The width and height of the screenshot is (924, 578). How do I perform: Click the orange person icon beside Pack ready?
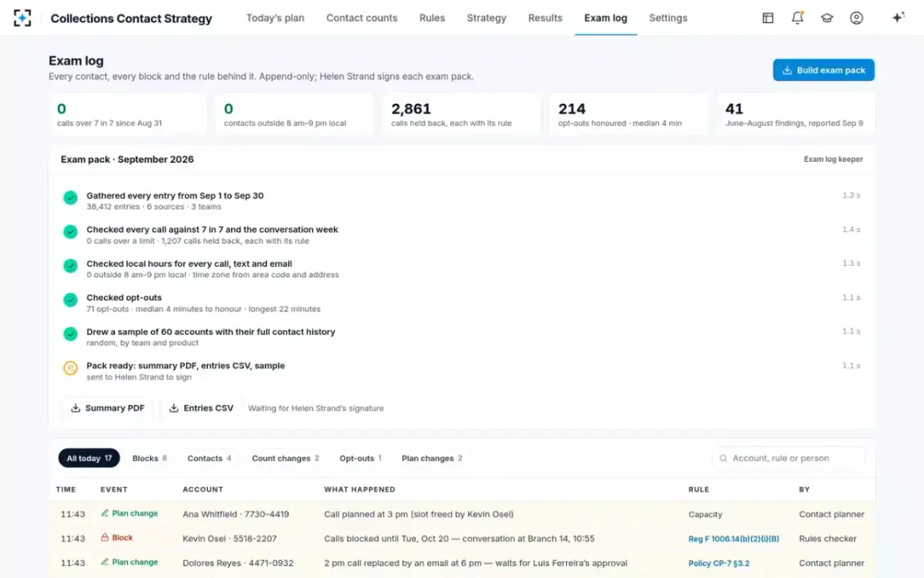pyautogui.click(x=70, y=368)
